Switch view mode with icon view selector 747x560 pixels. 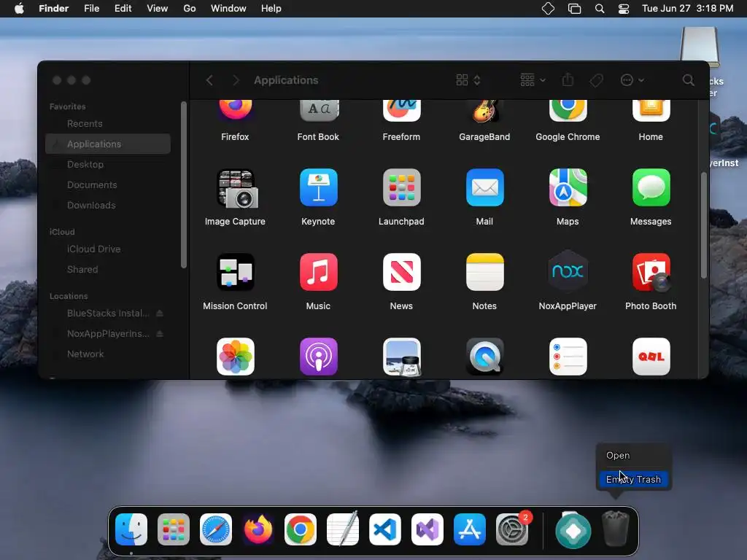(468, 80)
